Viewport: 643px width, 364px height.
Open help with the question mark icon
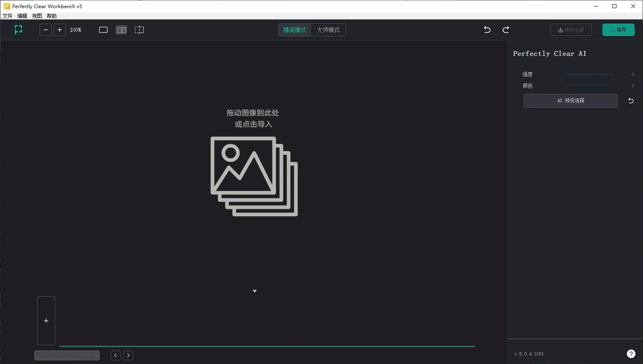(x=631, y=354)
